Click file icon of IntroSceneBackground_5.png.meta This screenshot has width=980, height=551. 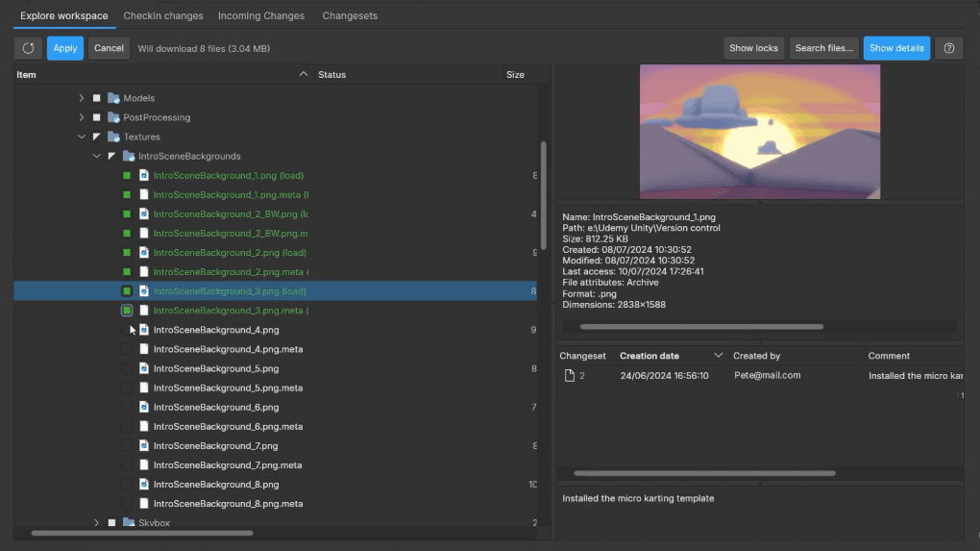coord(144,388)
